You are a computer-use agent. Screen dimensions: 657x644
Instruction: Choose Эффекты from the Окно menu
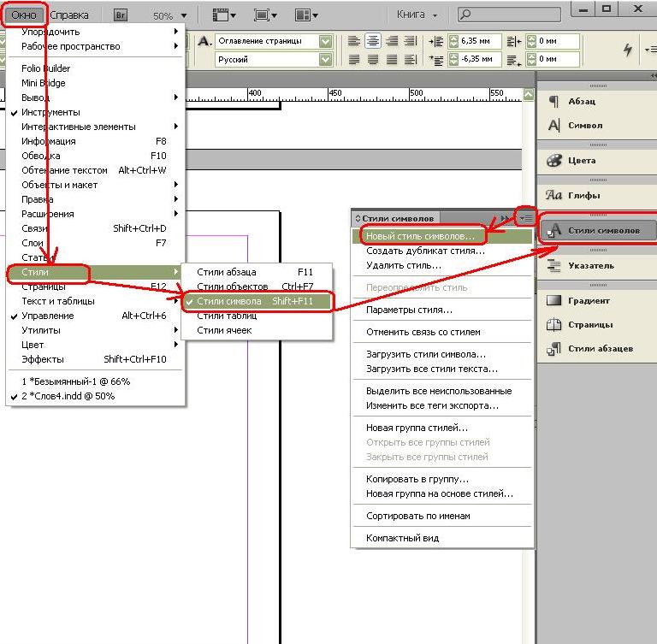(96, 359)
